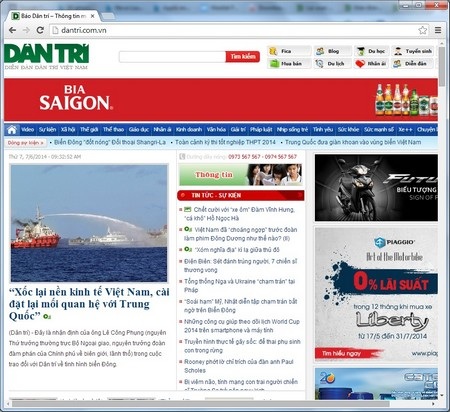Open the Nhân ái heart shortcut

[x=371, y=63]
